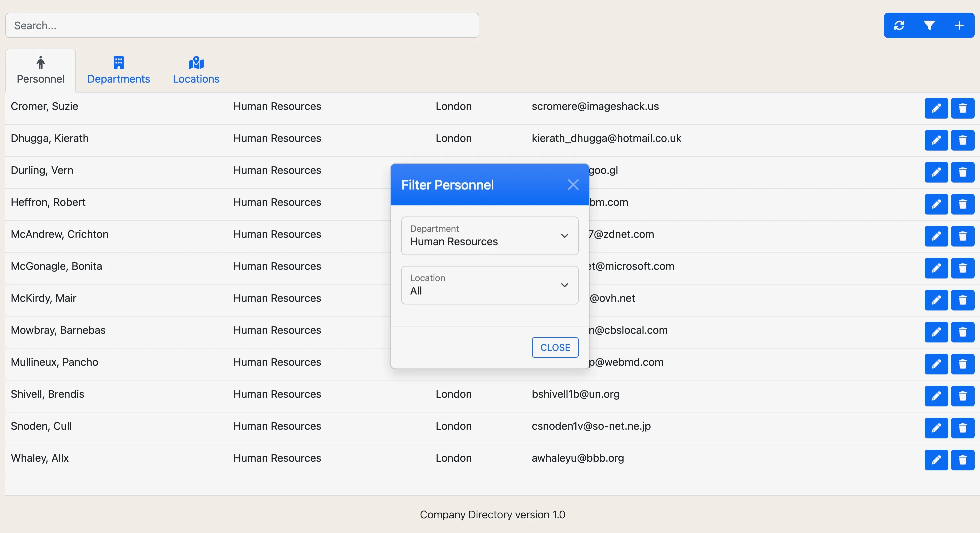Click the edit pencil for Shivell, Brendis
The image size is (980, 533).
pos(937,396)
